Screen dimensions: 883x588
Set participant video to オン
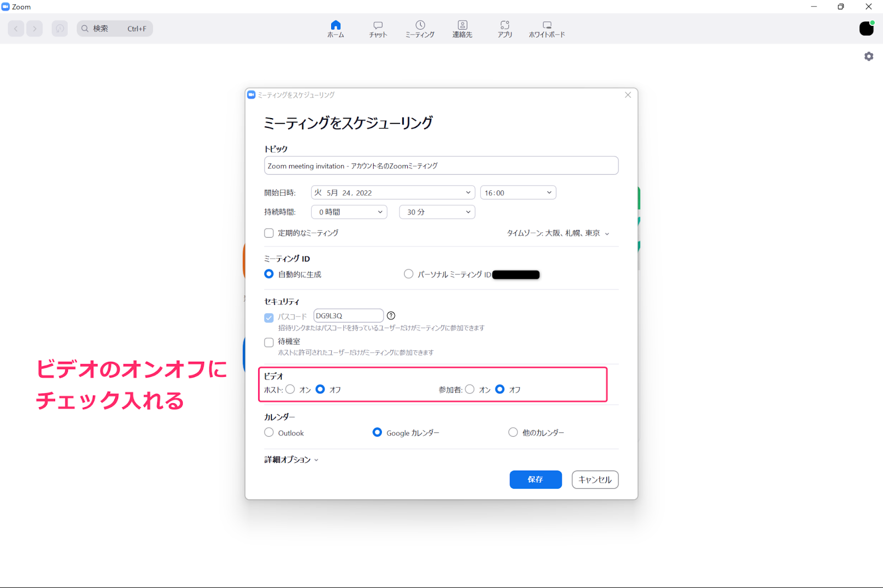[470, 389]
